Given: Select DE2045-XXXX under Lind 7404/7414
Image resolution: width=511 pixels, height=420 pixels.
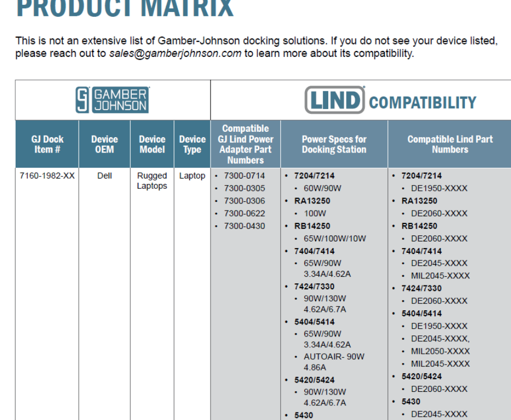Looking at the screenshot, I should tap(439, 263).
